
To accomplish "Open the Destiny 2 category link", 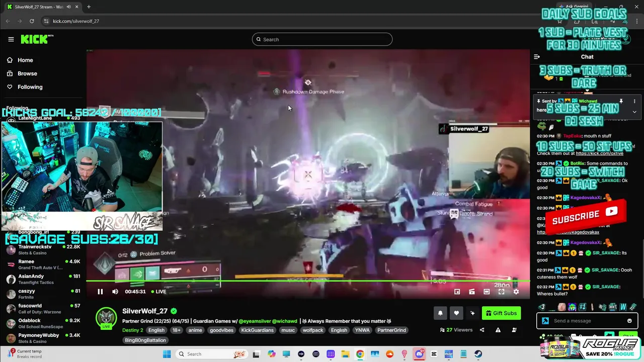I will click(133, 330).
